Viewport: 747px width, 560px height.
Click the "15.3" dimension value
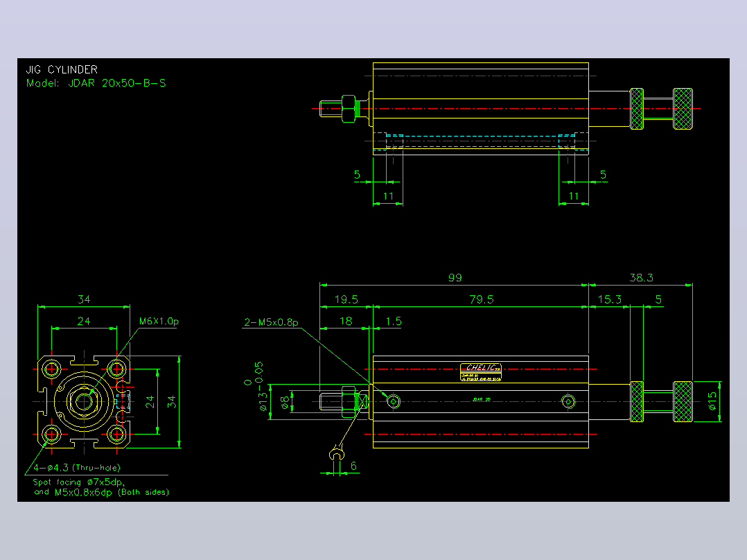[x=610, y=299]
